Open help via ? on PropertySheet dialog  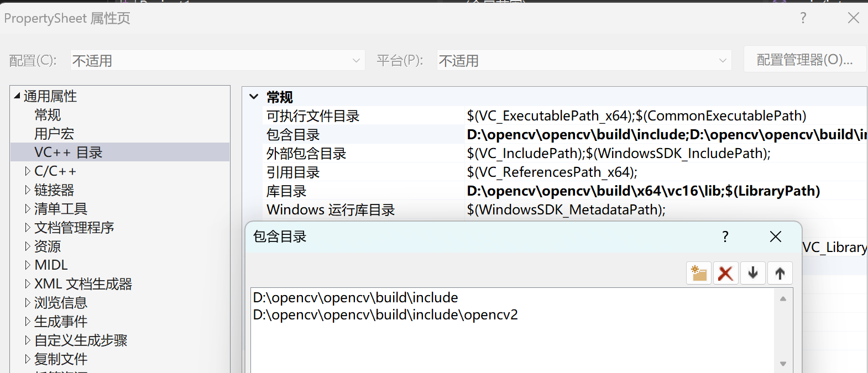[x=803, y=18]
